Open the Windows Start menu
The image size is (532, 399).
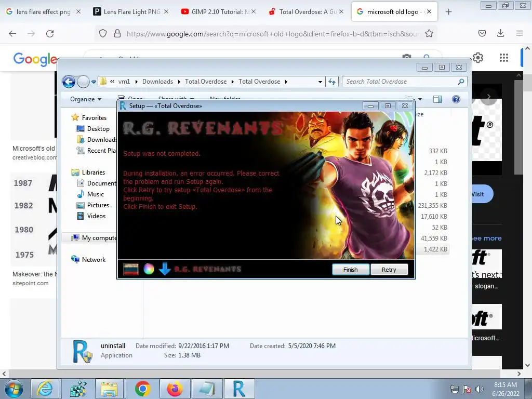(14, 389)
